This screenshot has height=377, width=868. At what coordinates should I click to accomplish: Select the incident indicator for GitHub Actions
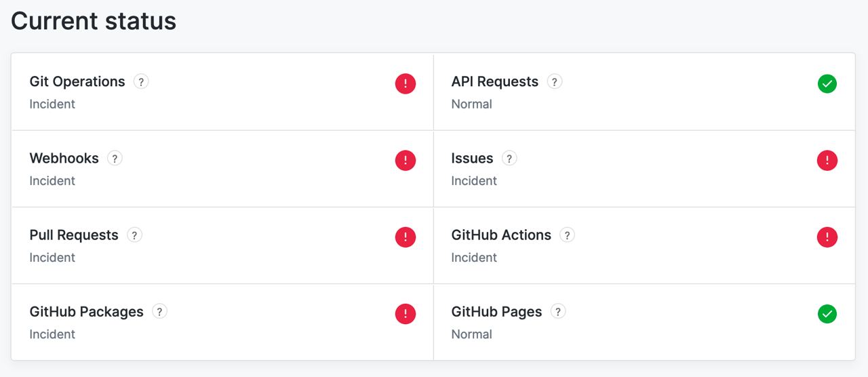tap(827, 237)
